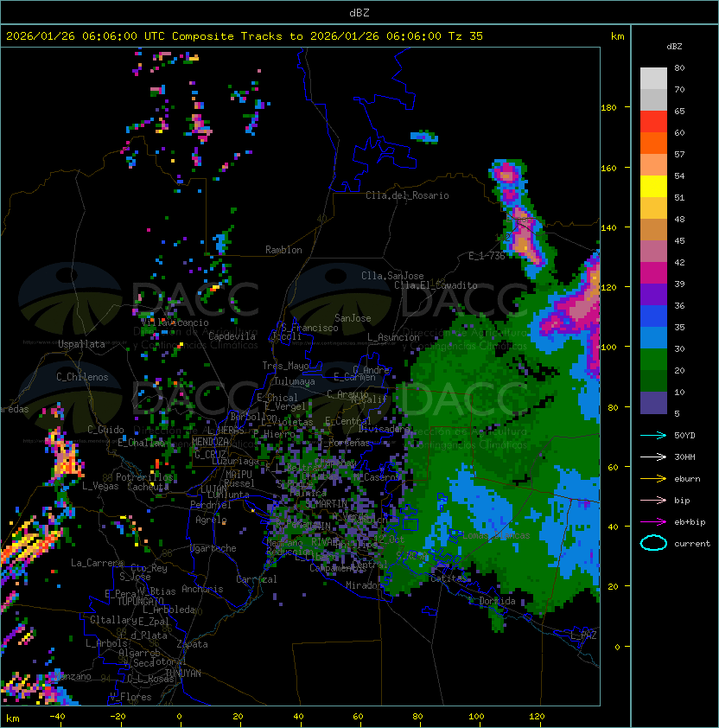The height and width of the screenshot is (728, 719).
Task: Click the 'Lomas_Blancas' map label
Action: (x=496, y=535)
